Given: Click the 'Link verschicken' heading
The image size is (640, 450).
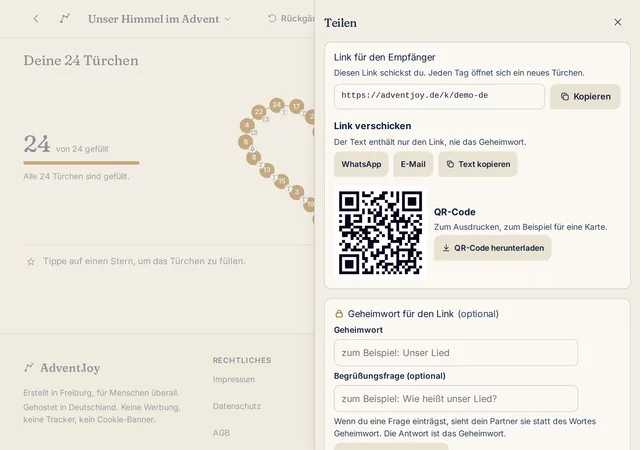Looking at the screenshot, I should tap(372, 126).
